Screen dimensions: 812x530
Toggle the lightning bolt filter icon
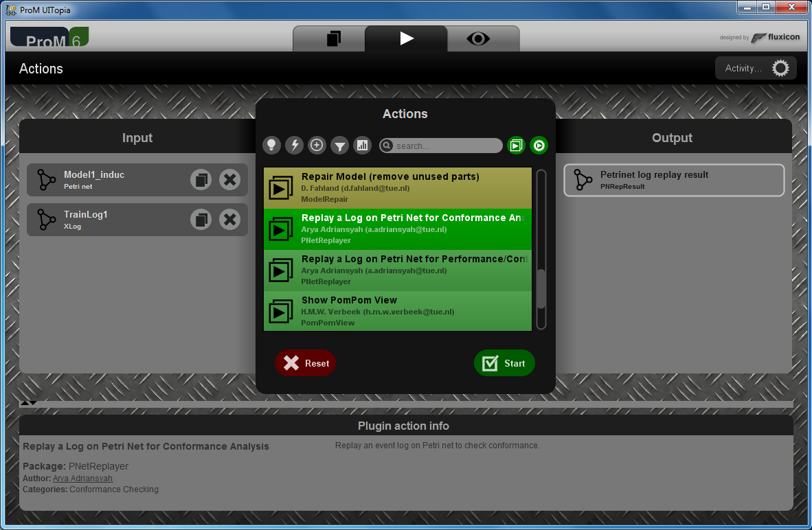294,146
